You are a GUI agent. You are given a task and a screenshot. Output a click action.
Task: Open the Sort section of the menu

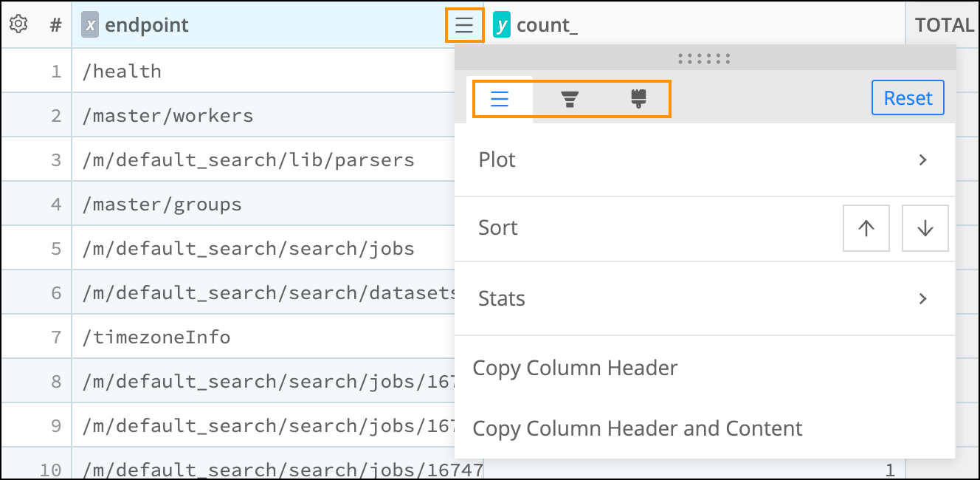point(497,227)
